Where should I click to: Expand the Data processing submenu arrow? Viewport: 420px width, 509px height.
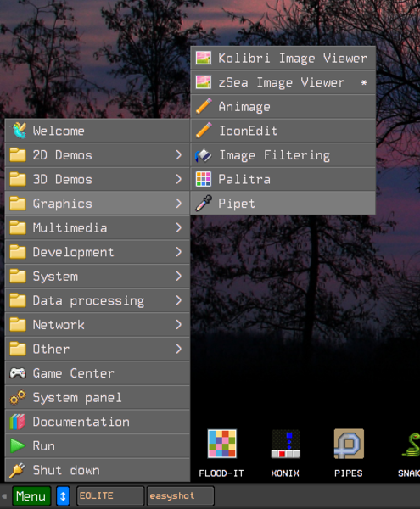[178, 300]
